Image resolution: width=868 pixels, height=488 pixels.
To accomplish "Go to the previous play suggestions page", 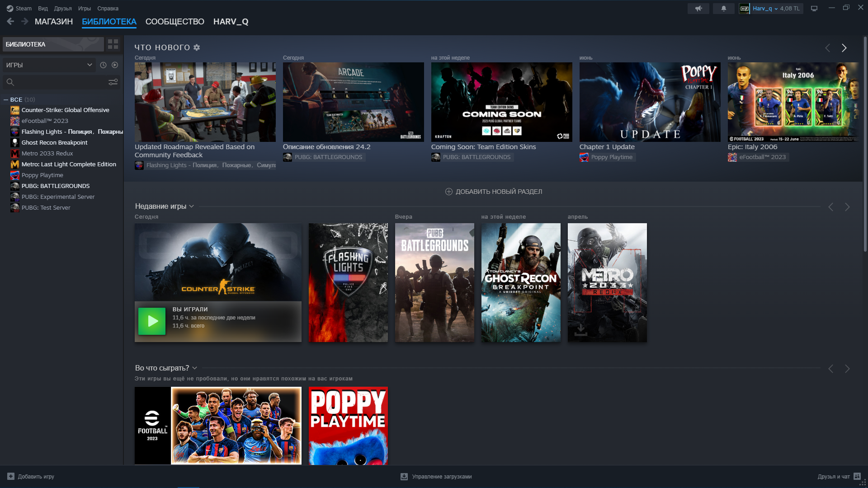I will [830, 369].
